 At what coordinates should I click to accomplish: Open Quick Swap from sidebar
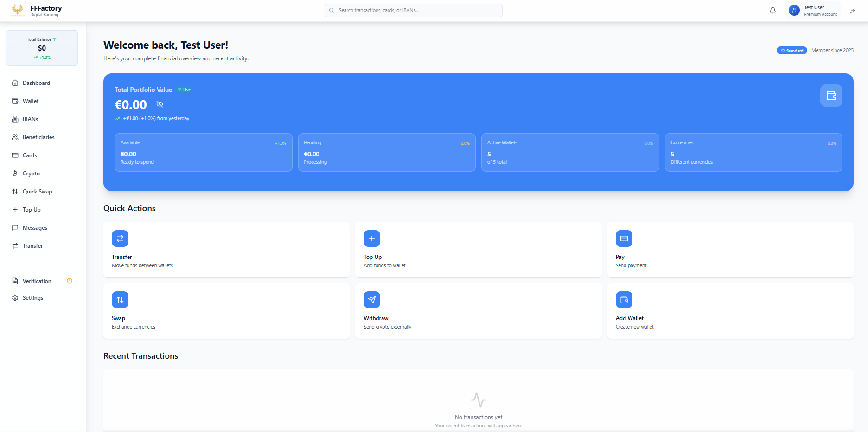coord(37,192)
